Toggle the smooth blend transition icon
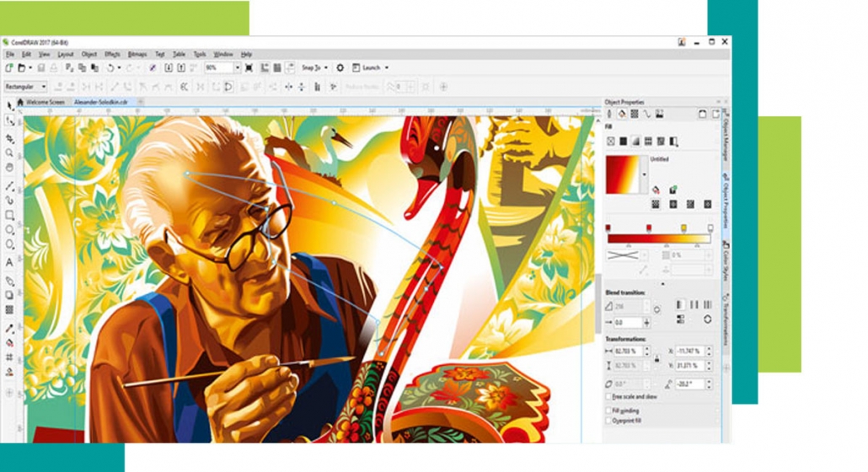 708,319
